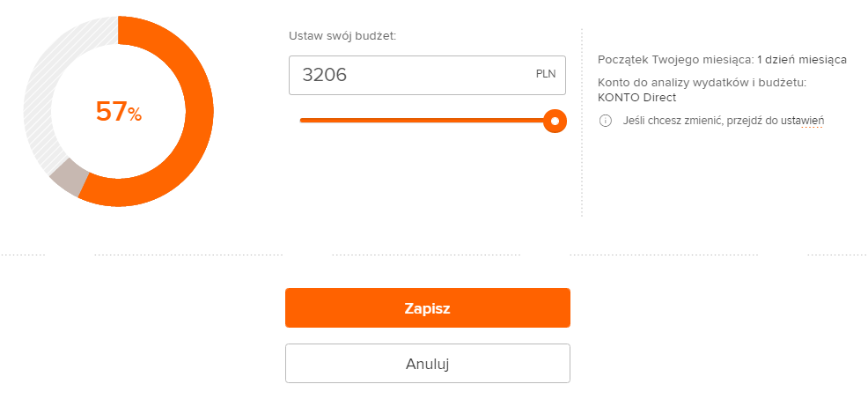Click the beige segment of the donut chart

pos(69,179)
